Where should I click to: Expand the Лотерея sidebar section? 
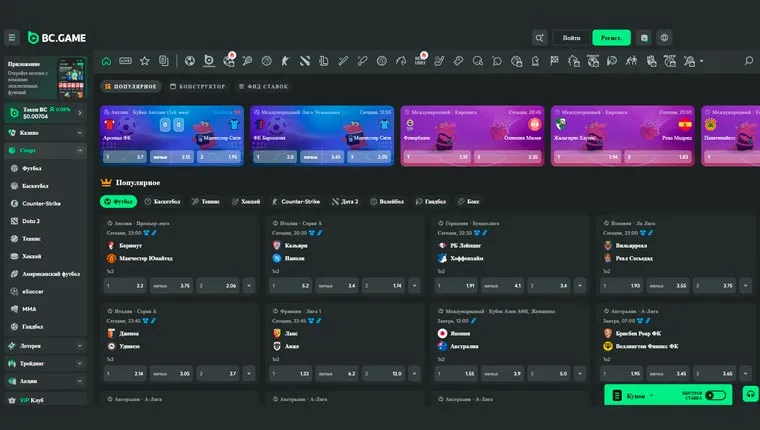pyautogui.click(x=46, y=346)
